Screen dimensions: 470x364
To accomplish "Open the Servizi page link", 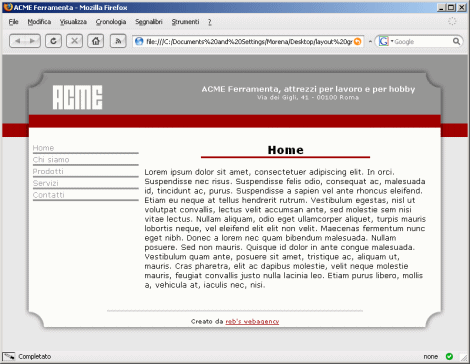I will pyautogui.click(x=46, y=183).
